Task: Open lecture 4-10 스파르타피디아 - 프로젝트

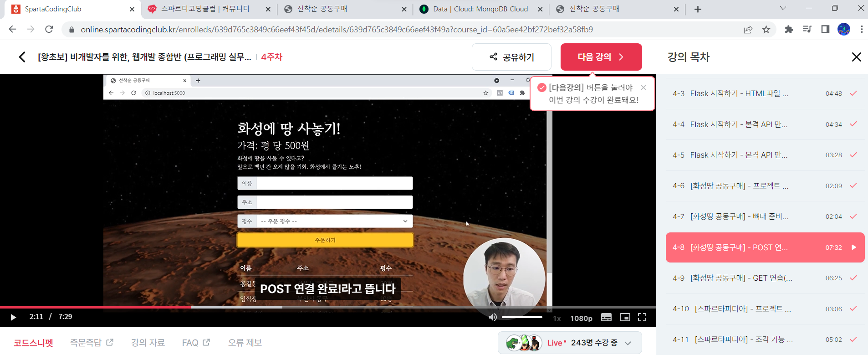Action: pyautogui.click(x=765, y=309)
